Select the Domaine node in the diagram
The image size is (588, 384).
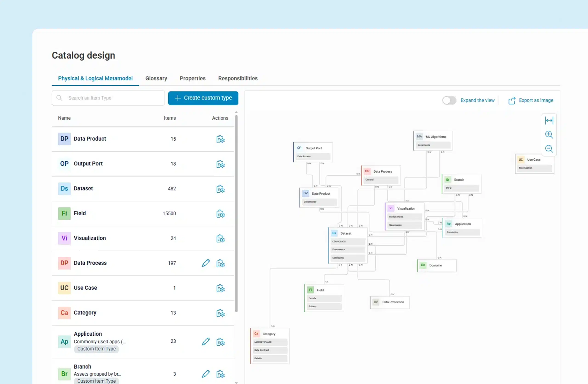click(x=436, y=266)
